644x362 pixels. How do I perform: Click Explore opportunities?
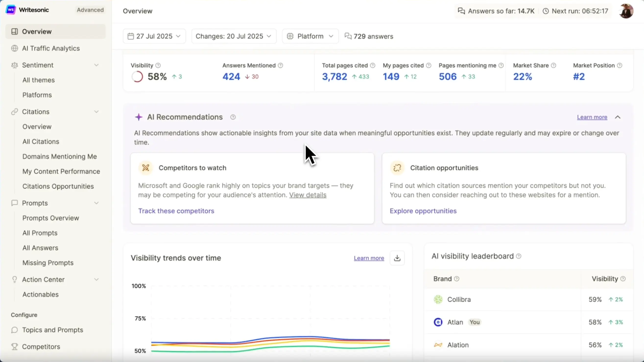click(x=423, y=211)
